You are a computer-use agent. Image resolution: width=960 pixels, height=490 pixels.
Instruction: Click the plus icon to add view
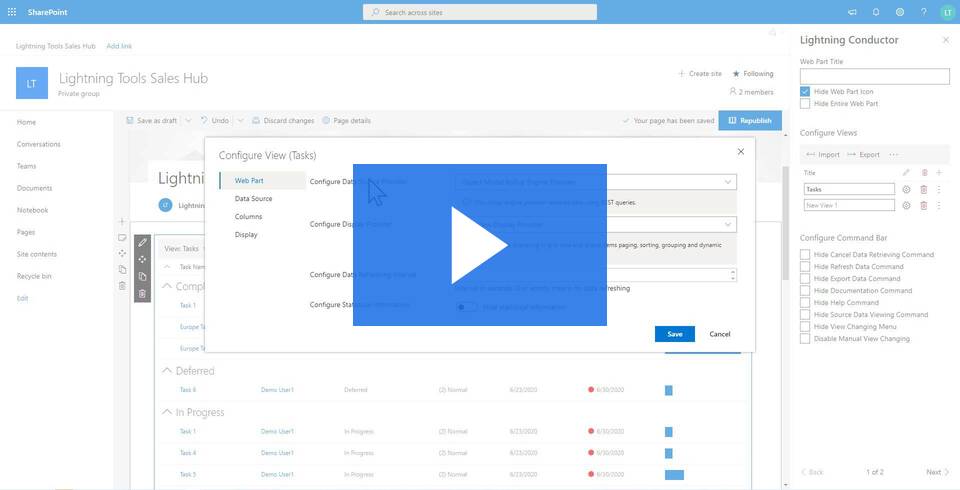[939, 173]
